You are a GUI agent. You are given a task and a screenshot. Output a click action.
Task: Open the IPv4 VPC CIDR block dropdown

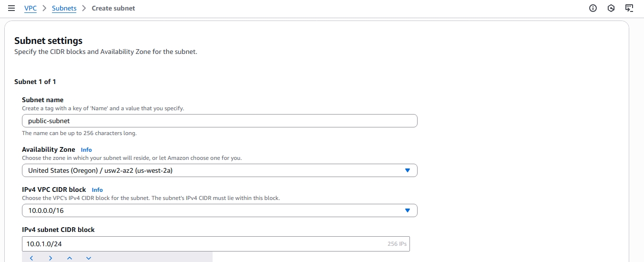[215, 210]
